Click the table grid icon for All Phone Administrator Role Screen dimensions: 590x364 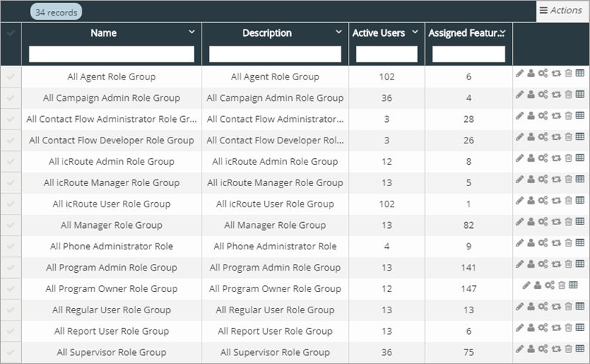580,243
